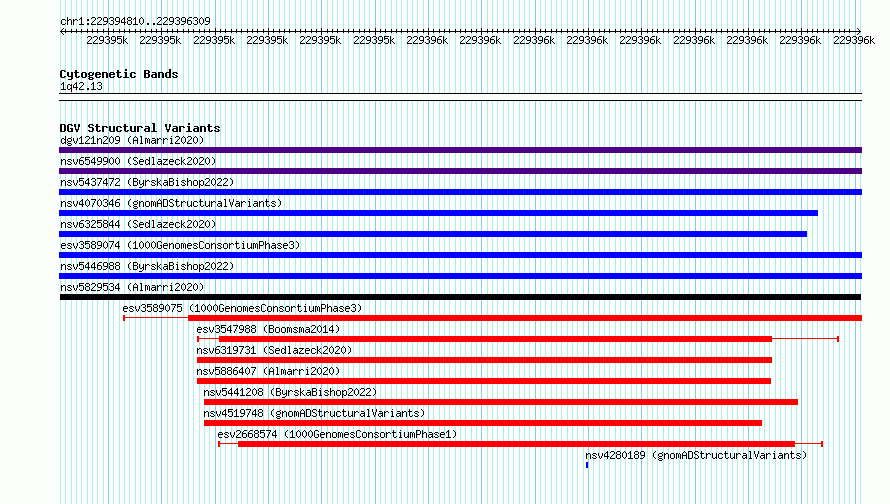
Task: Select the nsv5437472 blue variant bar
Action: tap(460, 192)
